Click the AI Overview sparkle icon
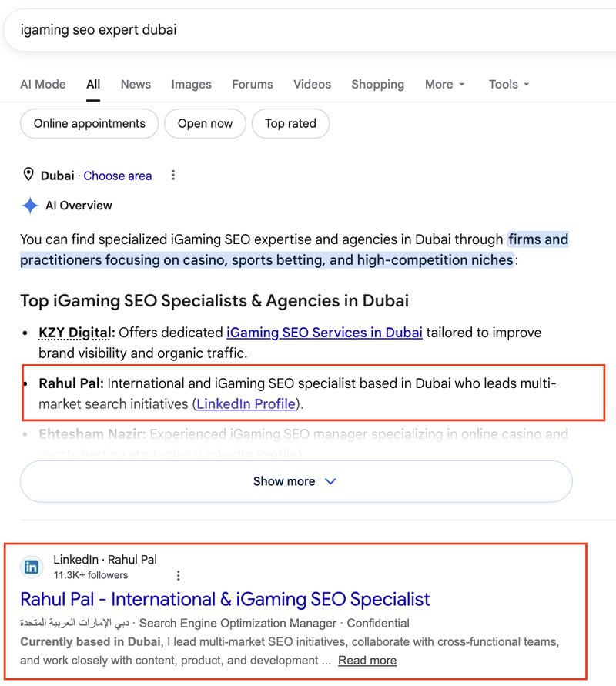This screenshot has height=686, width=616. click(30, 206)
